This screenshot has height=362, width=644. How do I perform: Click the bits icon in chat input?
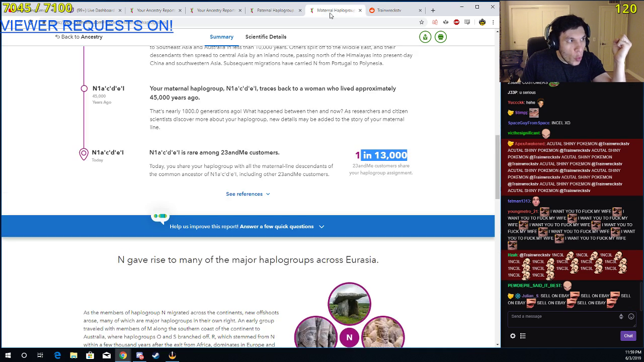[x=621, y=316]
